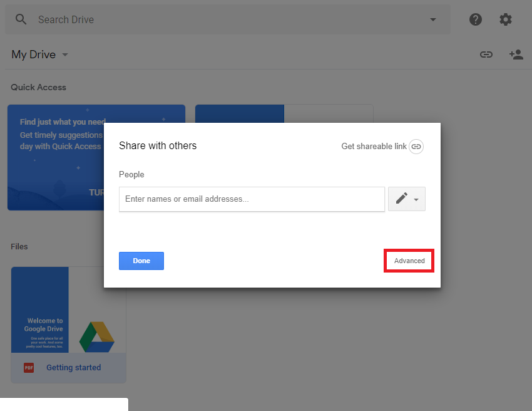
Task: Select the Welcome to Google Drive file thumbnail
Action: 68,310
